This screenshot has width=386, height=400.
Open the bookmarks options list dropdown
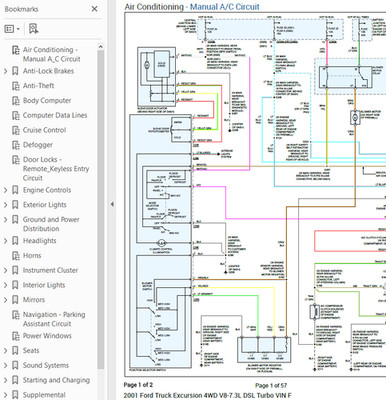click(x=12, y=29)
